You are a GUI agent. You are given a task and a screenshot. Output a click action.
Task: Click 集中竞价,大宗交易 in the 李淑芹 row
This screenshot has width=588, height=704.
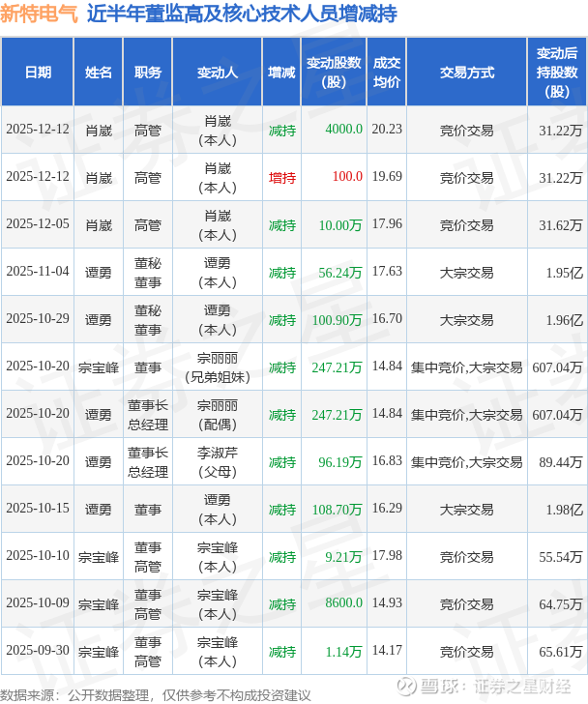(467, 462)
